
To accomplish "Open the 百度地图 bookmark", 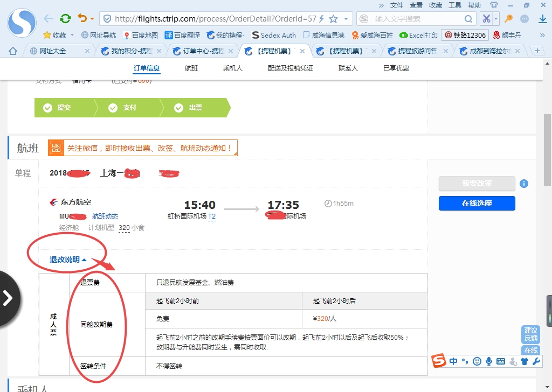I will (x=141, y=35).
